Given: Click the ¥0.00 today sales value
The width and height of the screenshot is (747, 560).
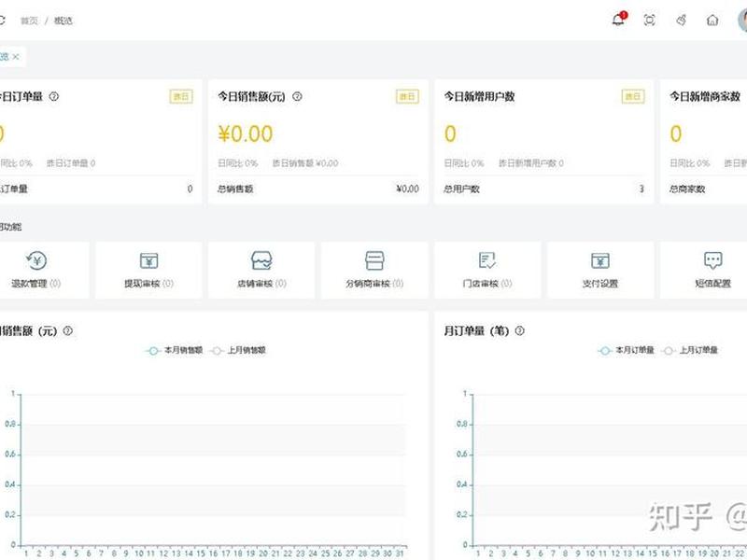Looking at the screenshot, I should pos(246,133).
